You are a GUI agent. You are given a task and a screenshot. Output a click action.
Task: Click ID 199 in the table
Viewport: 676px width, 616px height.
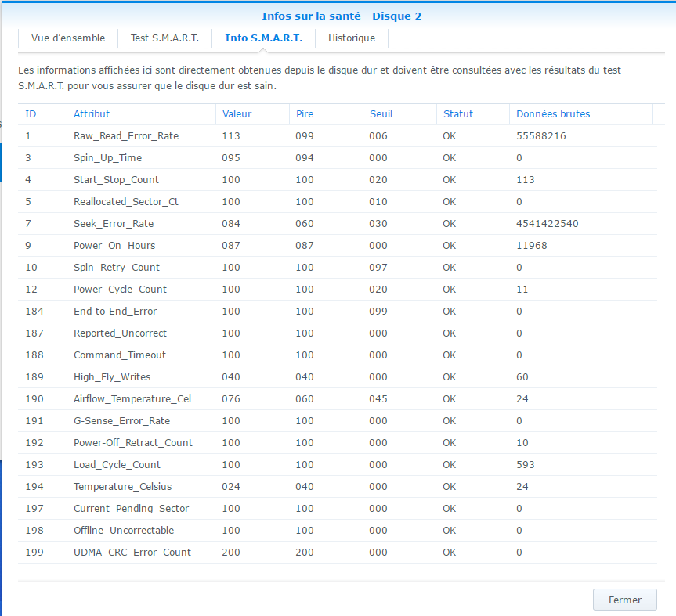point(34,553)
